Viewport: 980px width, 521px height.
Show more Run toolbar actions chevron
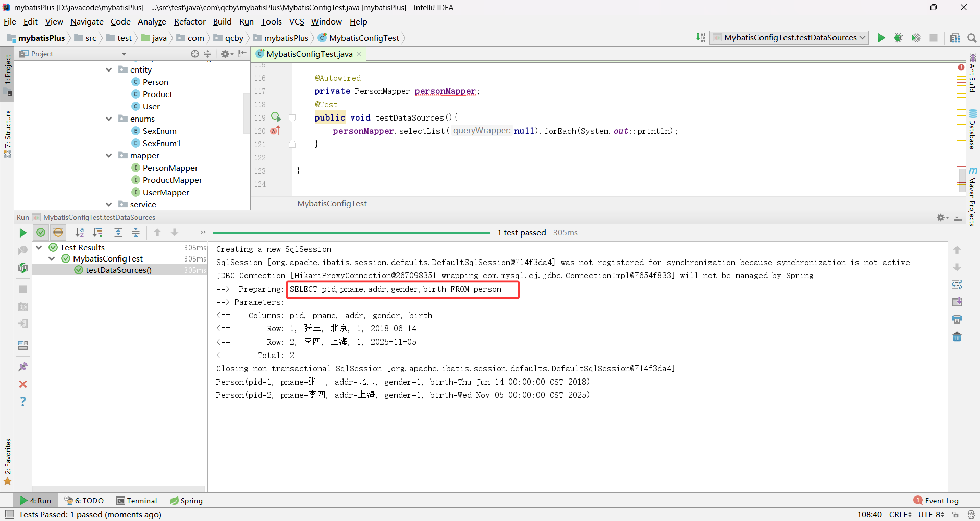coord(203,233)
